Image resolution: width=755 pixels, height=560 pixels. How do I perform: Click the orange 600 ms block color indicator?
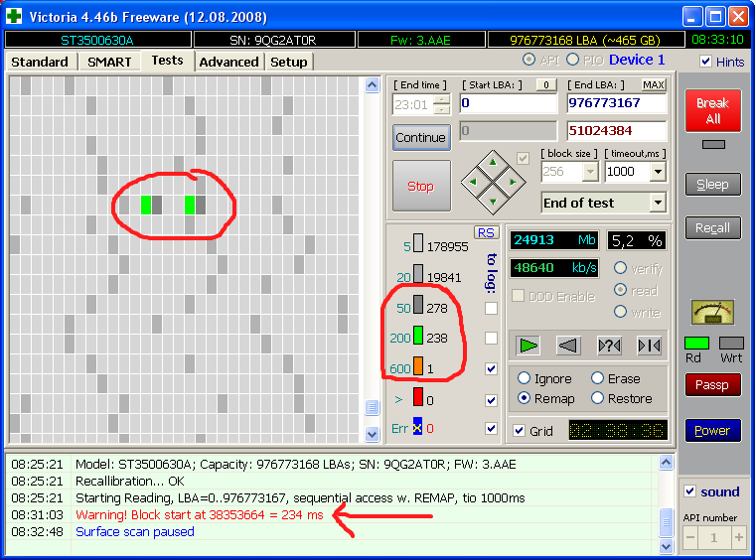418,365
